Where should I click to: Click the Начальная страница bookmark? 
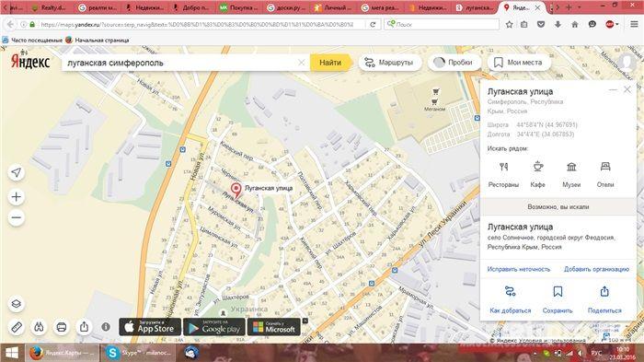[98, 40]
